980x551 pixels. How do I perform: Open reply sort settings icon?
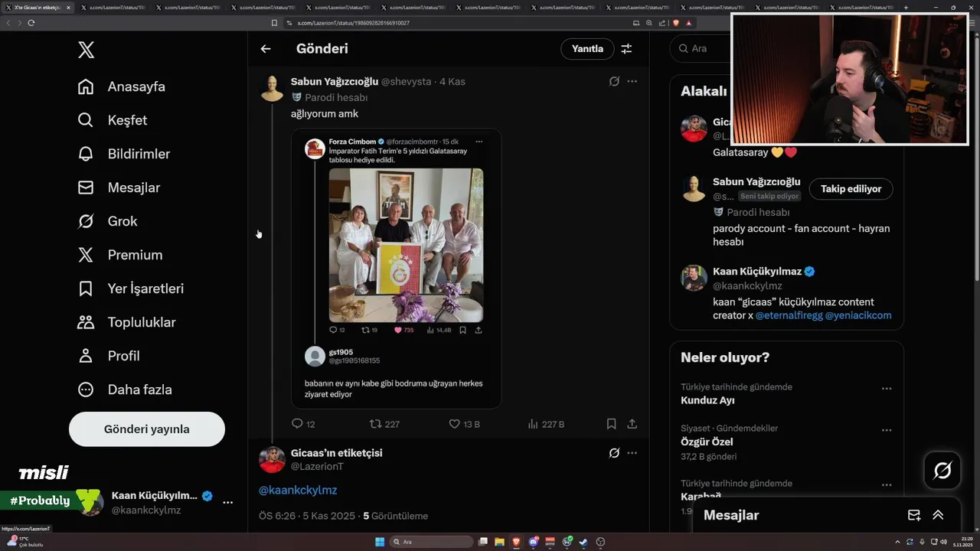626,48
